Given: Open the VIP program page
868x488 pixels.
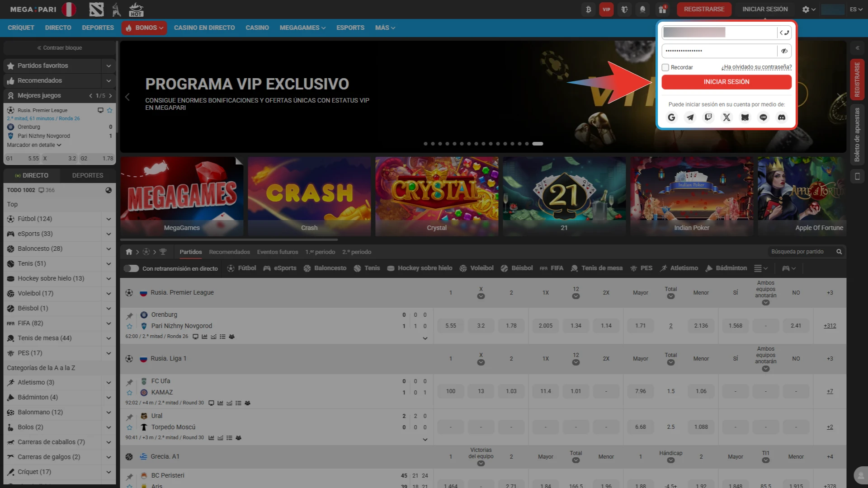Looking at the screenshot, I should [606, 9].
